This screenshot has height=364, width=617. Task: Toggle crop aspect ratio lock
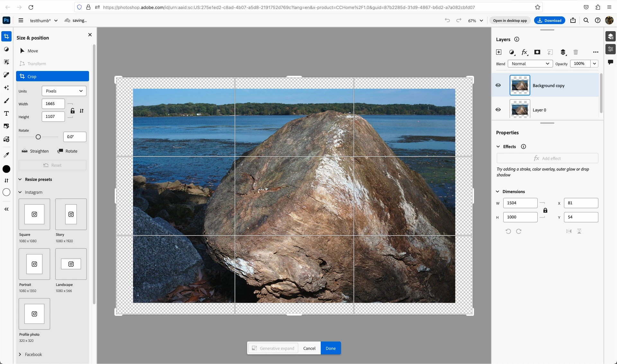coord(73,111)
